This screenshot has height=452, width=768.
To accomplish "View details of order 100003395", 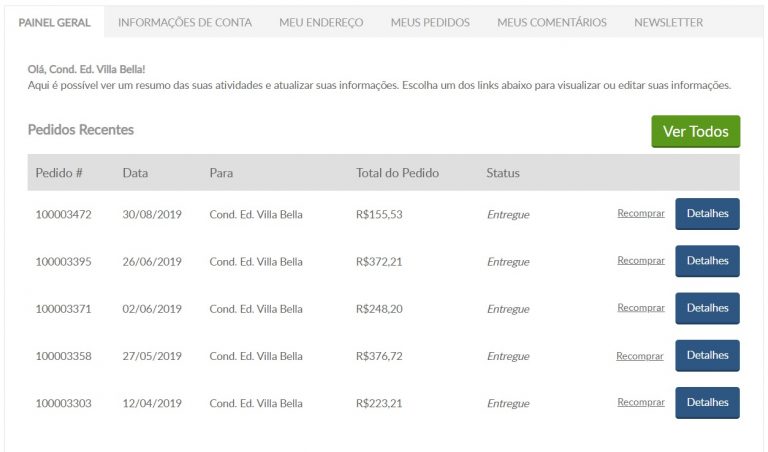I will (x=707, y=261).
